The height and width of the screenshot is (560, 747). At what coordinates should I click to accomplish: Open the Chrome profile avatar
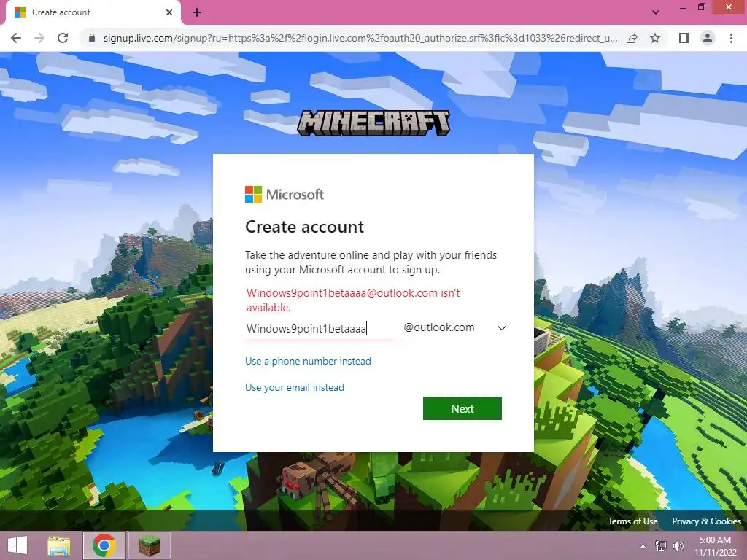(708, 38)
